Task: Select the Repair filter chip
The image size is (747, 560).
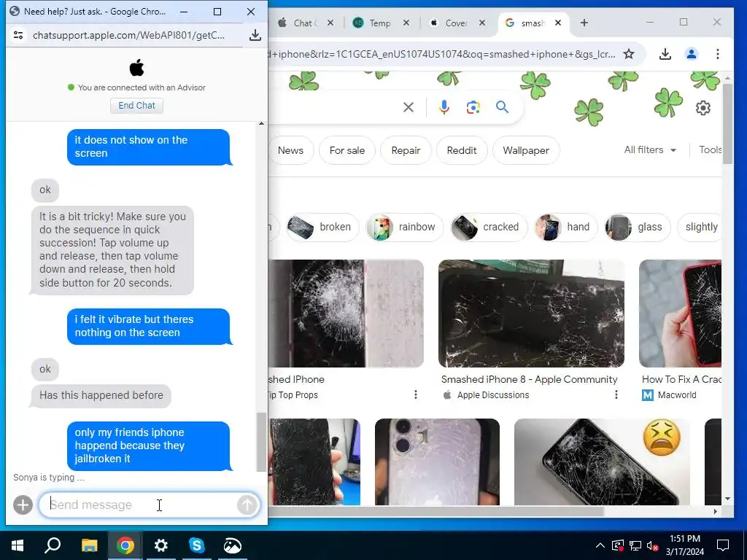Action: click(406, 150)
